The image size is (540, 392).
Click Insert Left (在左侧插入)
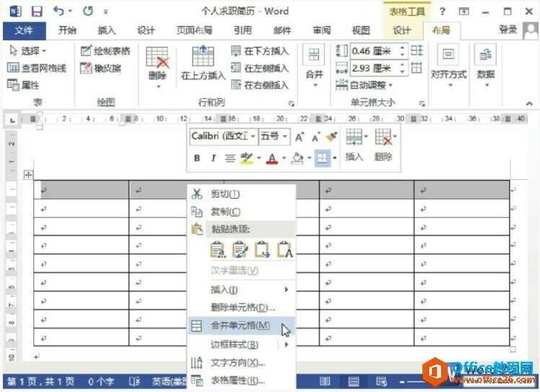tap(260, 68)
